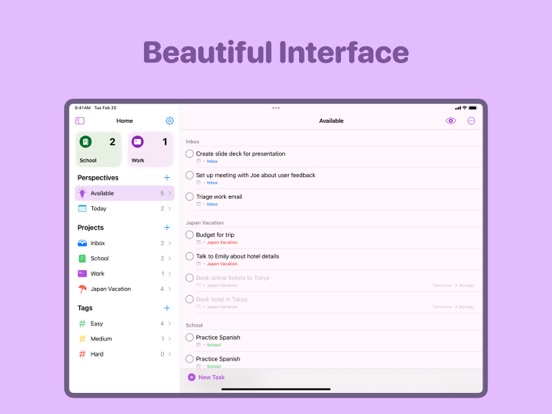This screenshot has width=552, height=414.
Task: Open the Today perspective row
Action: coord(125,208)
